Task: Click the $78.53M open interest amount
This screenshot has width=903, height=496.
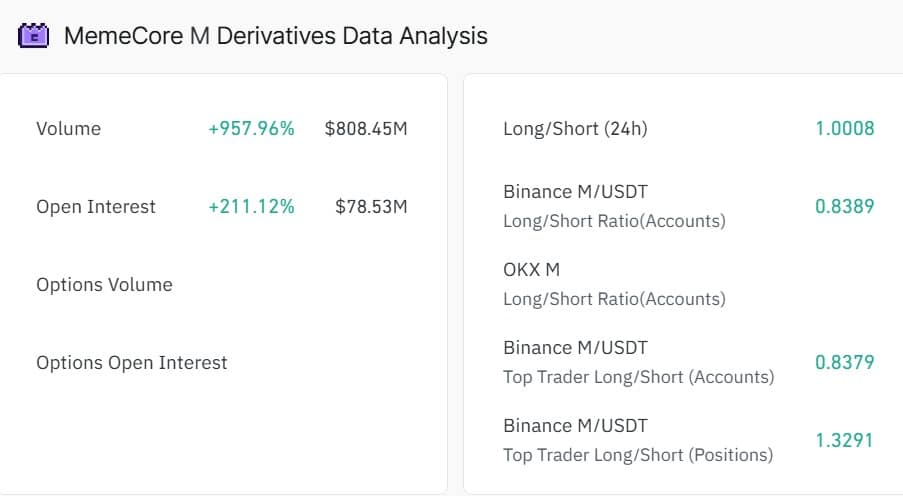Action: click(371, 206)
